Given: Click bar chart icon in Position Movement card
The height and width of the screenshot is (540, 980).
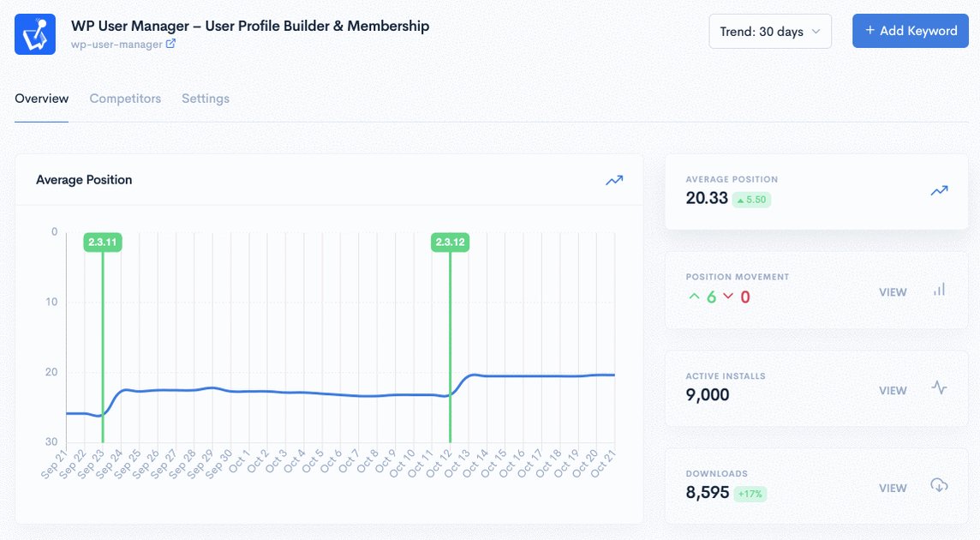Looking at the screenshot, I should point(940,289).
